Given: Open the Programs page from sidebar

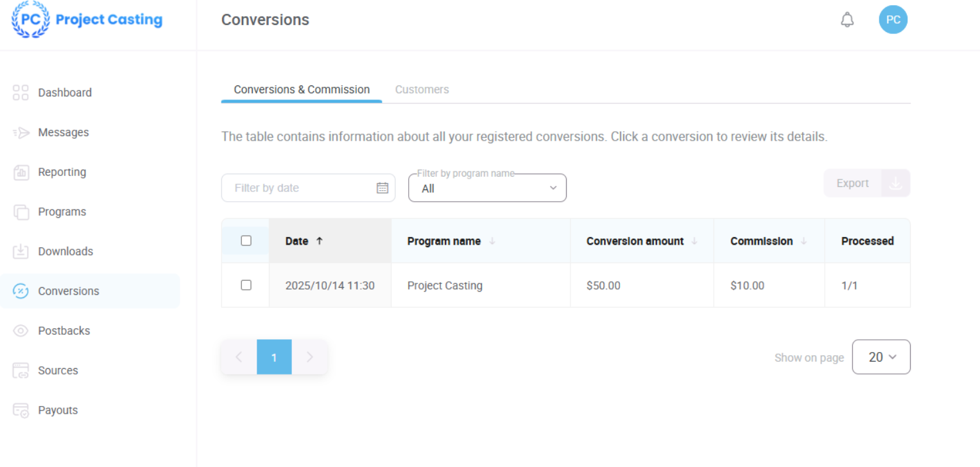Looking at the screenshot, I should click(62, 212).
